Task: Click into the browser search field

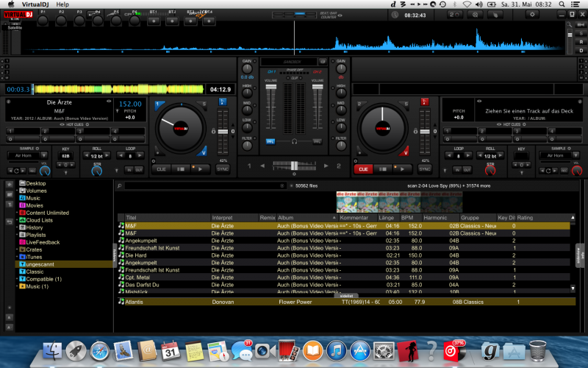Action: [203, 186]
